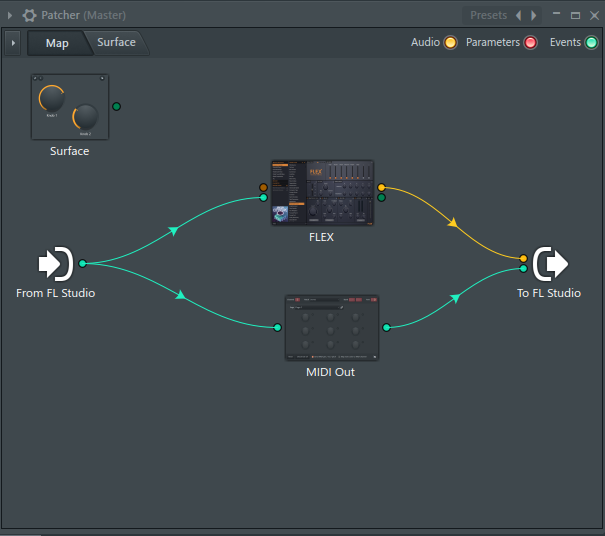Minimize the Patcher window

click(556, 14)
